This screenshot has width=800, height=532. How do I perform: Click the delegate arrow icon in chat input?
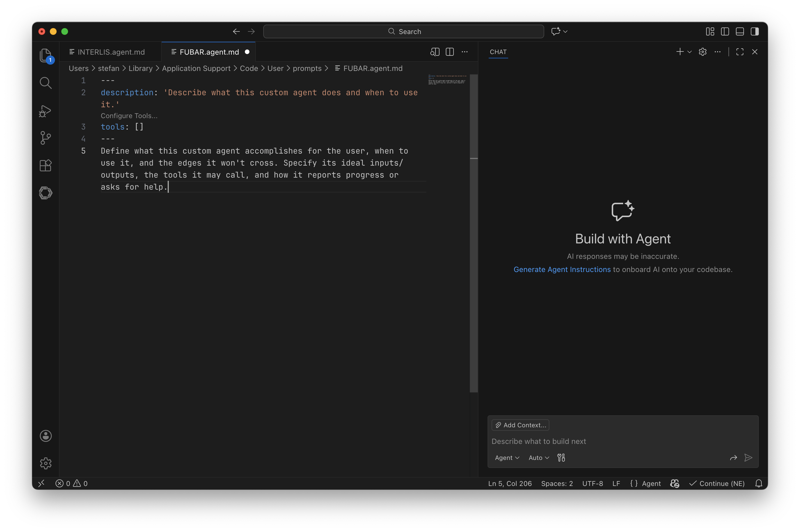click(x=733, y=458)
